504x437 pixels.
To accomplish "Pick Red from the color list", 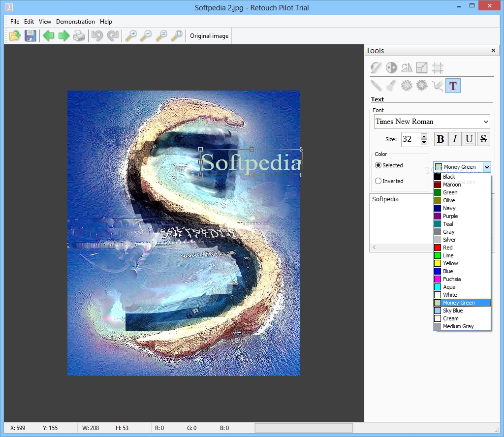I will [462, 248].
